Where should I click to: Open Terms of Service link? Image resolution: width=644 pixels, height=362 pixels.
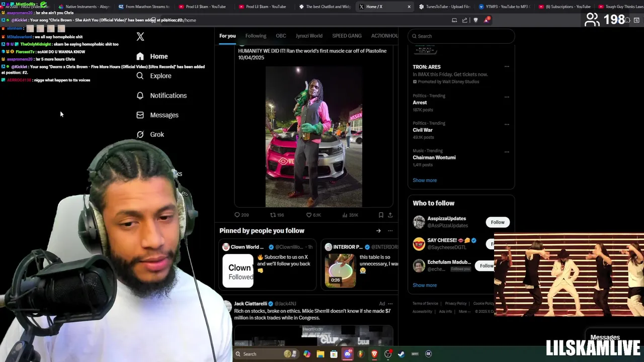click(x=425, y=304)
